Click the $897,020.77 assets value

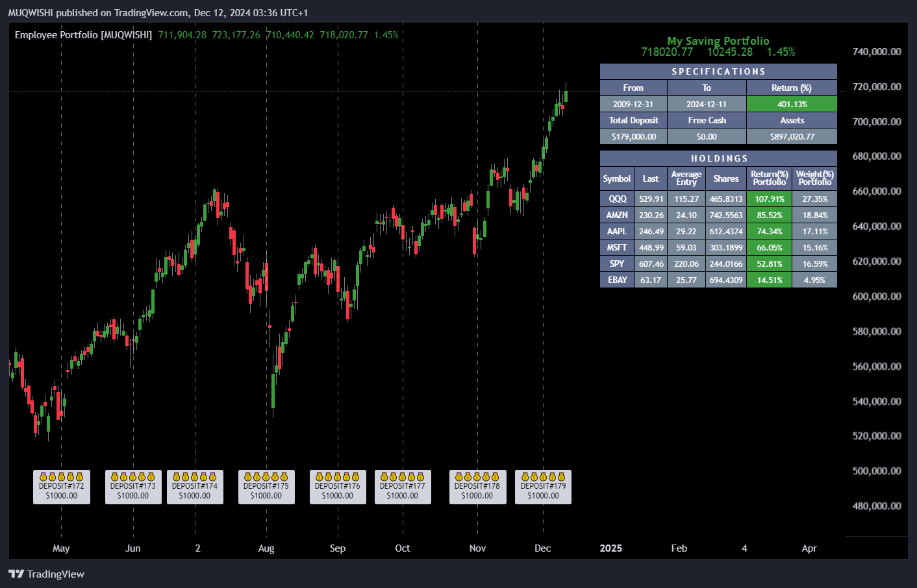click(792, 136)
